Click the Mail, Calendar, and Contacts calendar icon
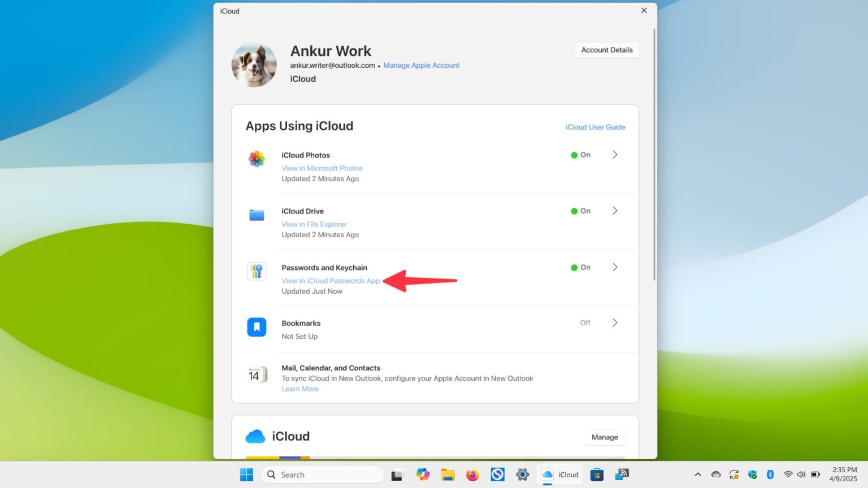 (x=257, y=374)
